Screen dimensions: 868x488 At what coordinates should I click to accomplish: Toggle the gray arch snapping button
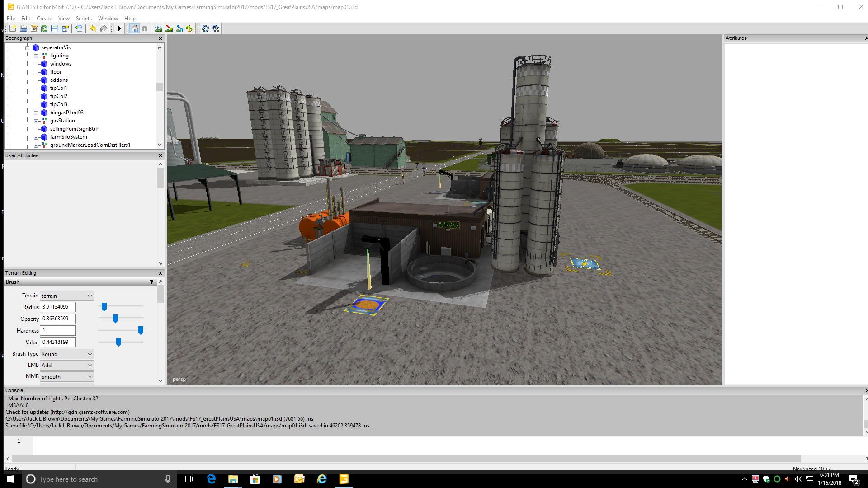pyautogui.click(x=145, y=28)
